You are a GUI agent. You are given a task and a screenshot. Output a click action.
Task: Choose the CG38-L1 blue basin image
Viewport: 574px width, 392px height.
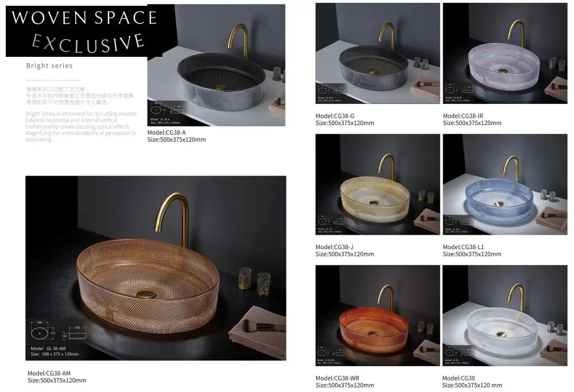[x=505, y=184]
